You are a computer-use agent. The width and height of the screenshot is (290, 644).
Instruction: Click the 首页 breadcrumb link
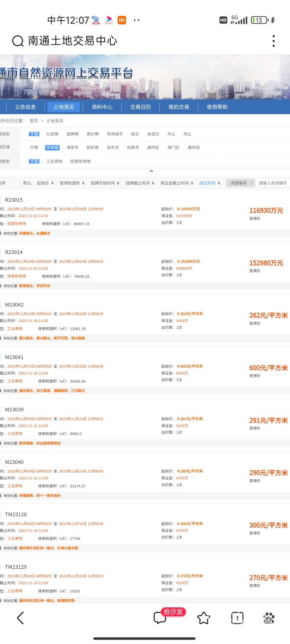tap(34, 121)
